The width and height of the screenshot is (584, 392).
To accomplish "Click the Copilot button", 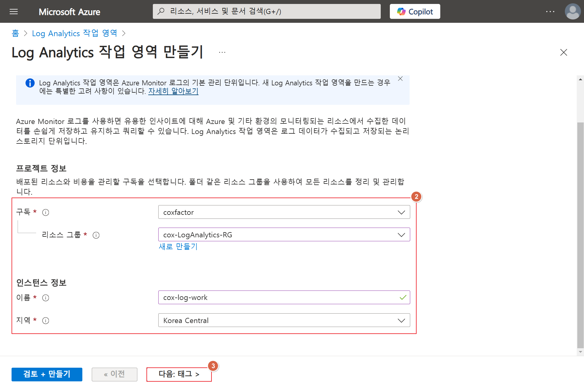I will tap(415, 12).
